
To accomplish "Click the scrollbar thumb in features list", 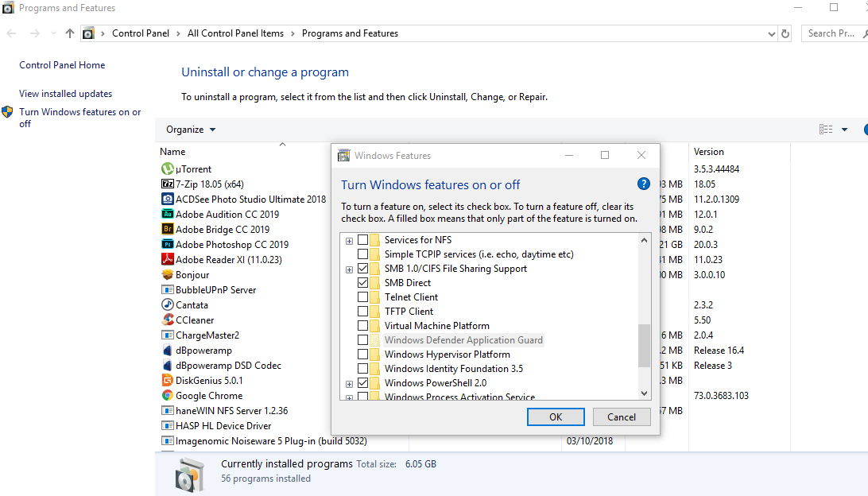I will coord(644,346).
